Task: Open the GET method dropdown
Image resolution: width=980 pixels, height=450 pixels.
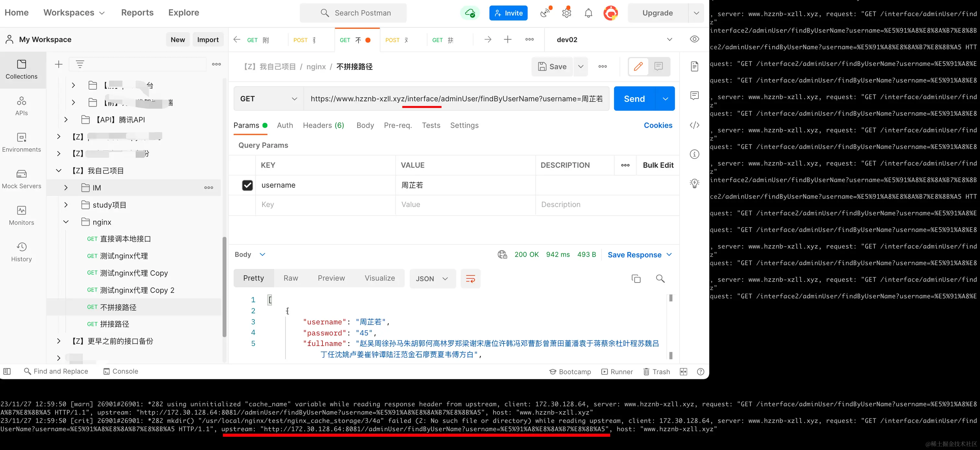Action: [x=268, y=99]
